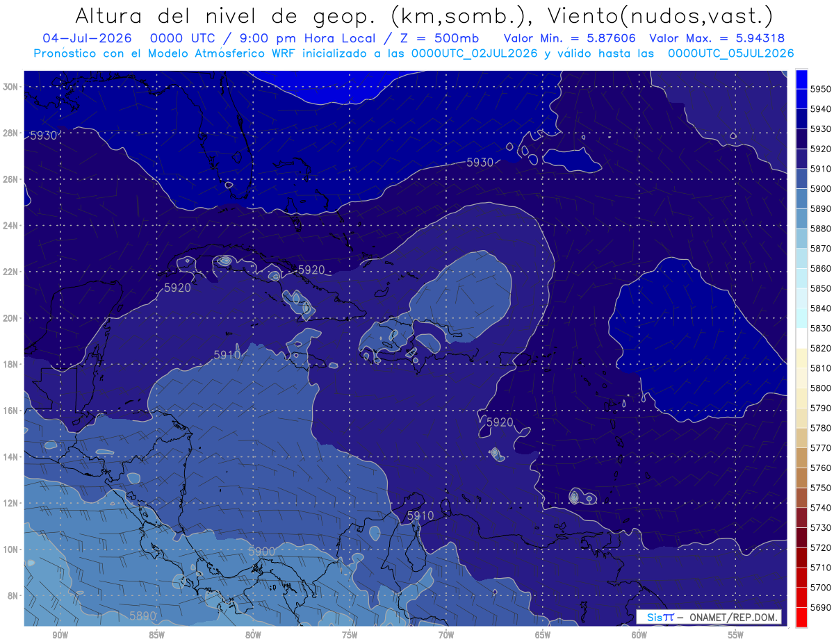The height and width of the screenshot is (644, 834).
Task: Click the legend swatch between 5880 and 5890
Action: [801, 219]
